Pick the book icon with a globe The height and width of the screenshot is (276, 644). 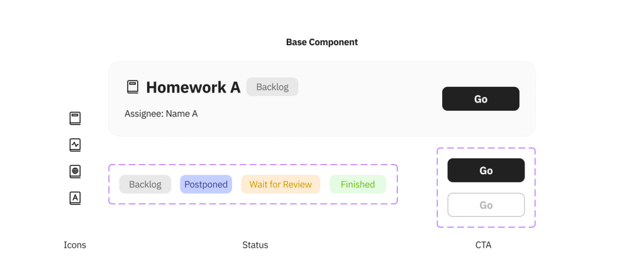(x=75, y=172)
